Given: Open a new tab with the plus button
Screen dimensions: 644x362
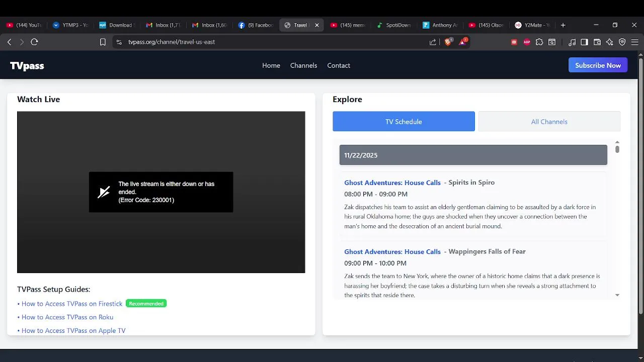Looking at the screenshot, I should click(563, 25).
